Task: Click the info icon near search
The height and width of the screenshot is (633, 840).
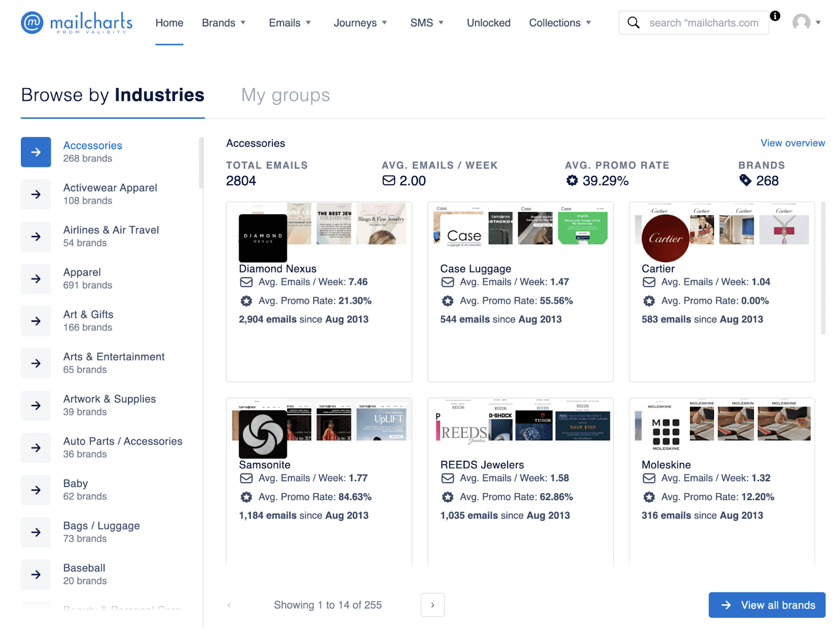Action: pyautogui.click(x=775, y=16)
